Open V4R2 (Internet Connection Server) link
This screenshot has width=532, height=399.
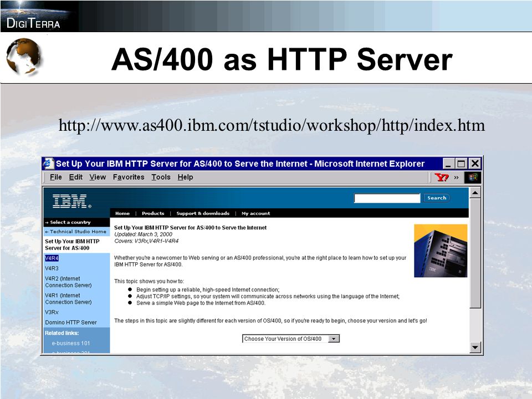pos(68,282)
